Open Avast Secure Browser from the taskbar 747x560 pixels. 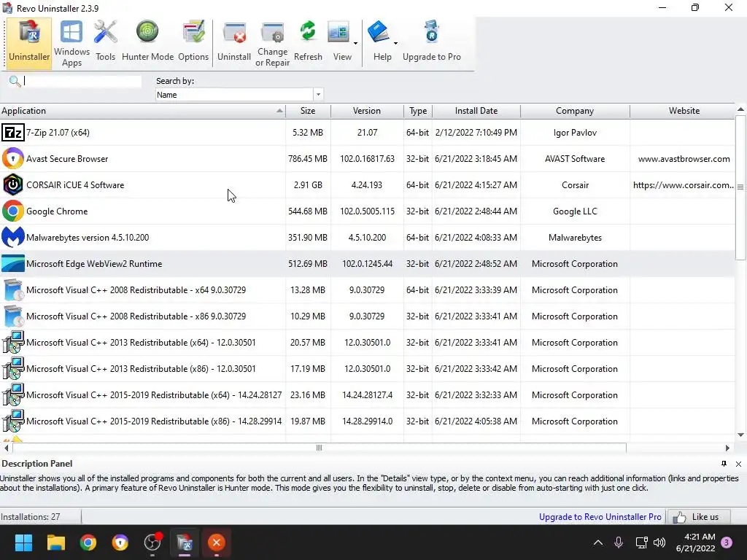coord(120,542)
